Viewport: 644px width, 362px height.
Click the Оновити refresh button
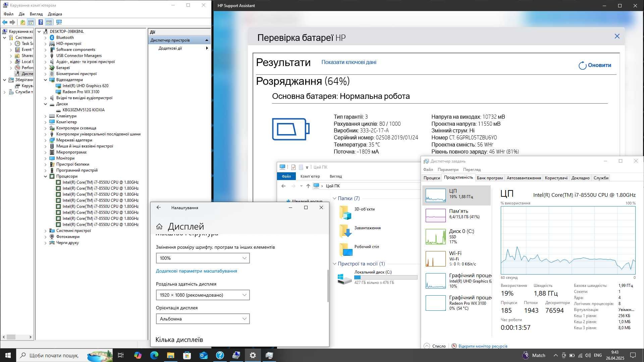tap(595, 65)
